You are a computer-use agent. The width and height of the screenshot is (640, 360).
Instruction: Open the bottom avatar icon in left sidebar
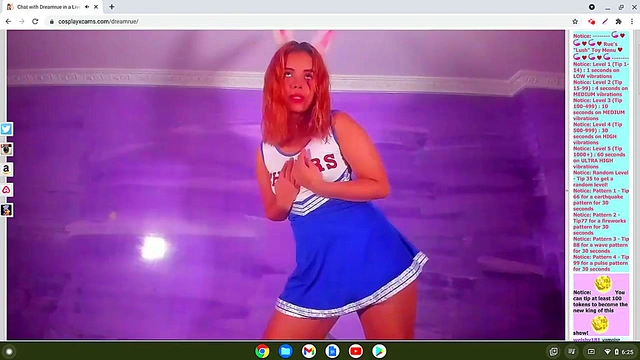click(6, 210)
